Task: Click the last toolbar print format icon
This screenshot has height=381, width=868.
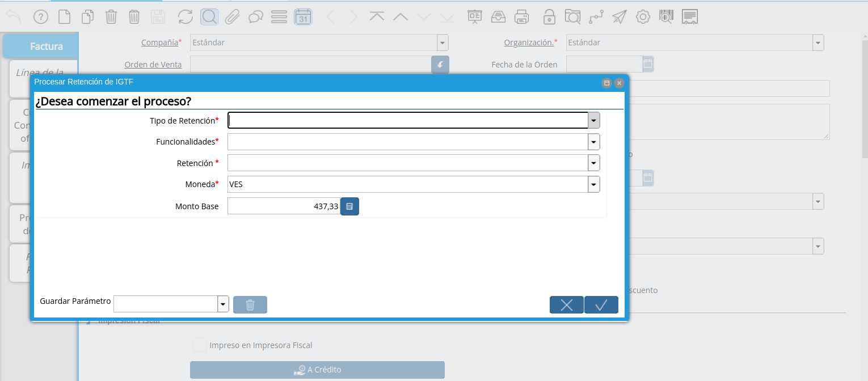Action: (x=690, y=17)
